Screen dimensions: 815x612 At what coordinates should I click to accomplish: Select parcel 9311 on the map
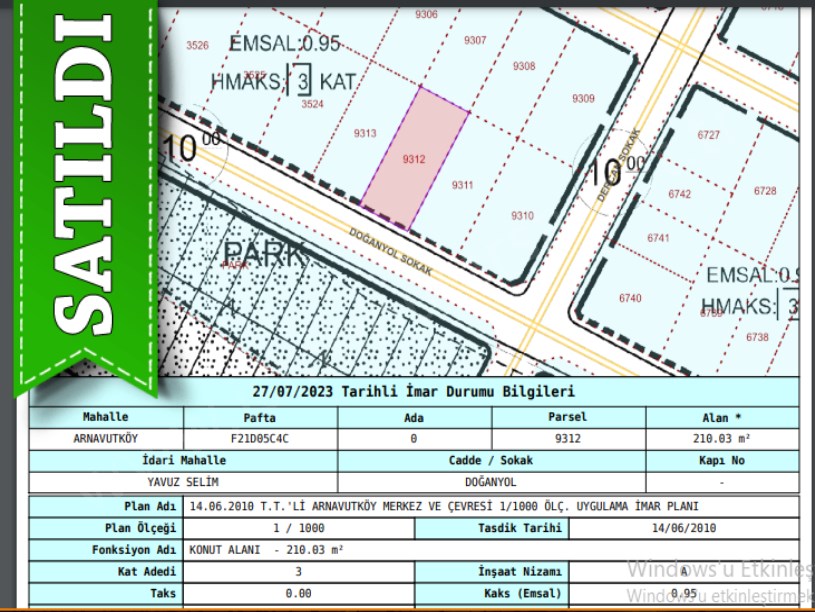[x=462, y=185]
